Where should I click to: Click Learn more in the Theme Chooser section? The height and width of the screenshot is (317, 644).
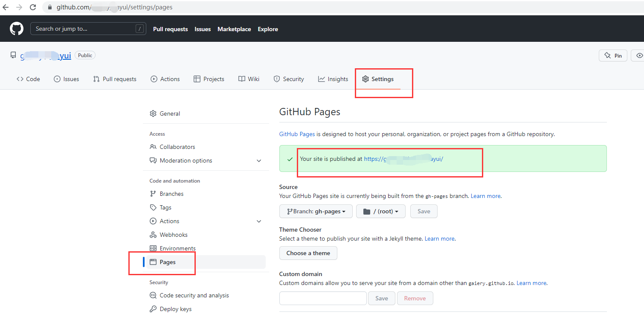[x=439, y=238]
